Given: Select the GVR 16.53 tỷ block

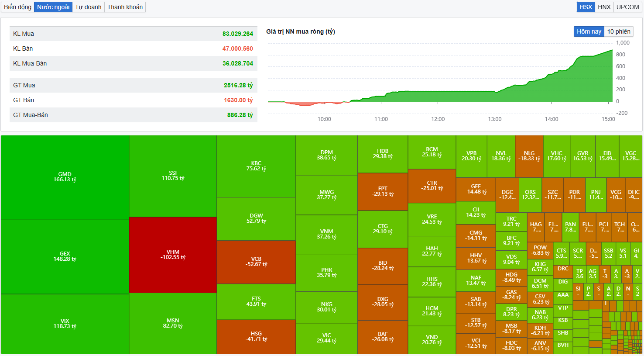Looking at the screenshot, I should 583,156.
